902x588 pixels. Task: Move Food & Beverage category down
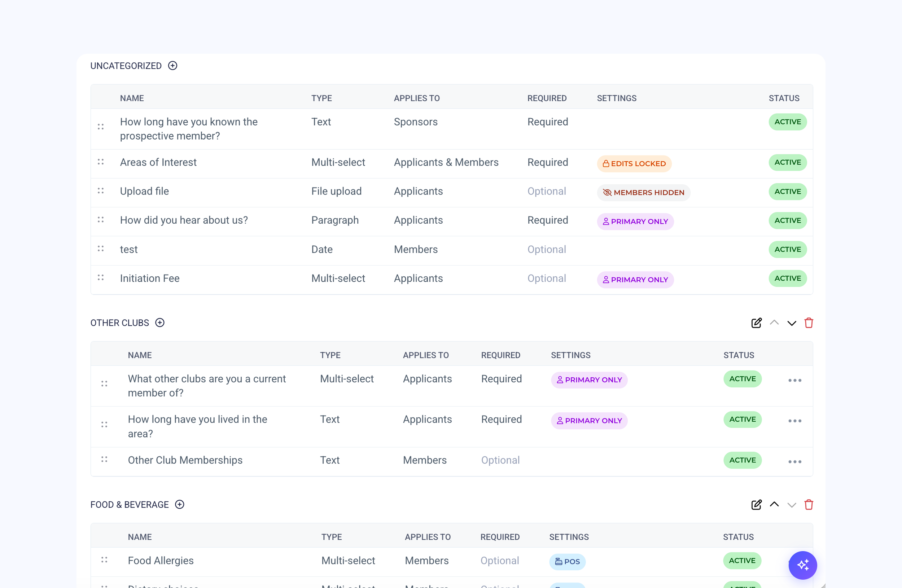coord(792,505)
